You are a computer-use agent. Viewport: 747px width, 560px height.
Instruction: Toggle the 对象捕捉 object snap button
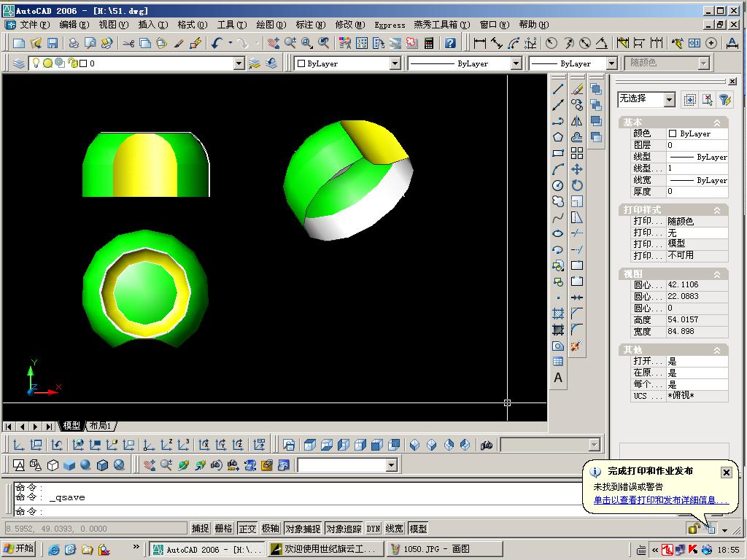tap(303, 529)
